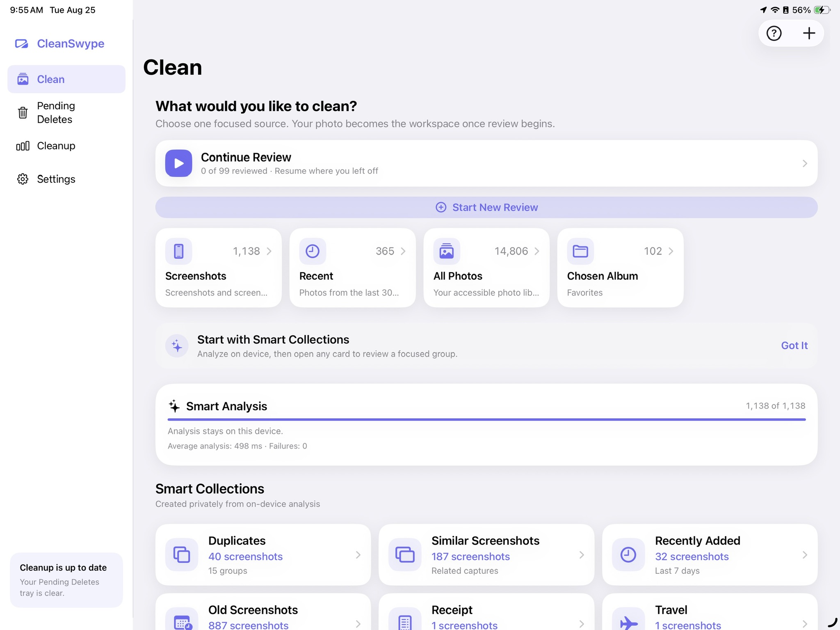The height and width of the screenshot is (630, 840).
Task: Click the Screenshots phone icon
Action: click(178, 251)
